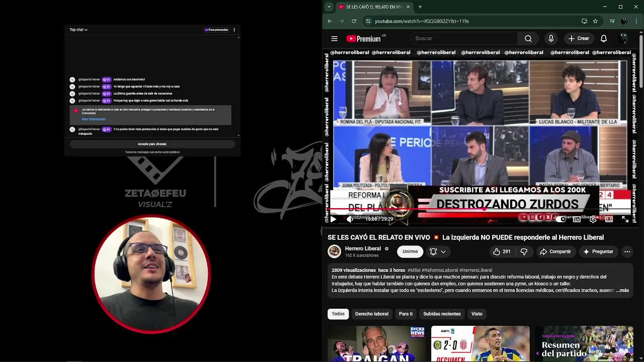Image resolution: width=644 pixels, height=362 pixels.
Task: Click the browser address bar URL
Action: [x=422, y=21]
